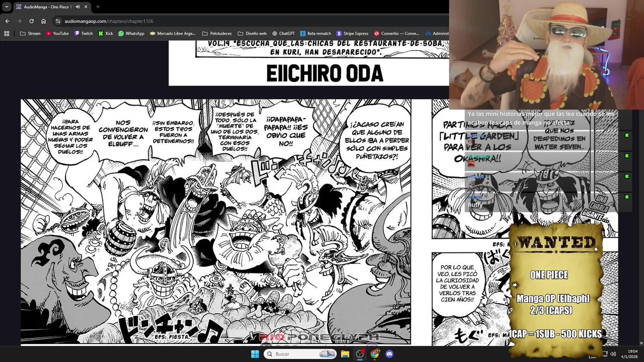
Task: Open the Mercado Libre Arge... bookmark
Action: click(x=173, y=34)
